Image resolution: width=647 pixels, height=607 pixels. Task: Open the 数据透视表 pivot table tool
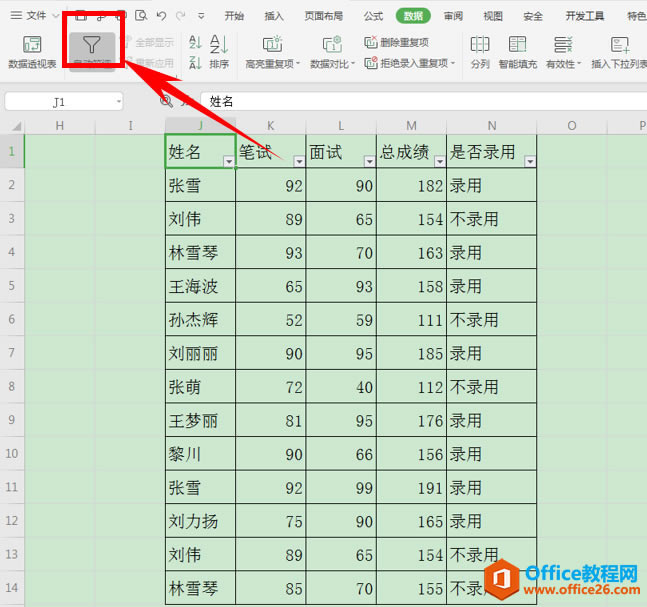point(32,52)
